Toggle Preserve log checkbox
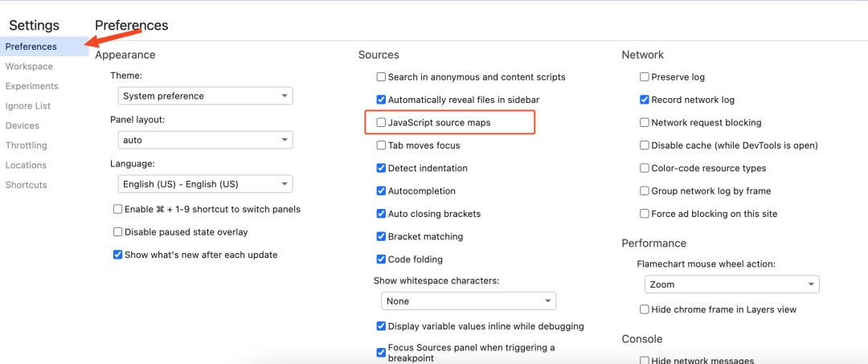 click(x=645, y=77)
